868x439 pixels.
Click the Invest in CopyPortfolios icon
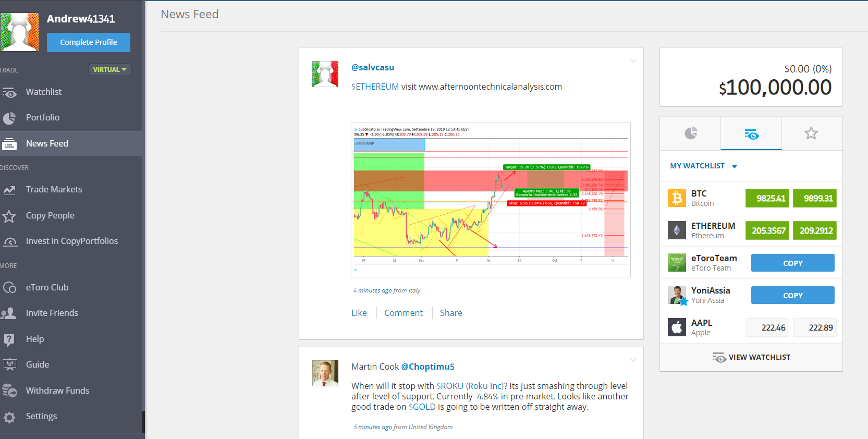pyautogui.click(x=9, y=241)
